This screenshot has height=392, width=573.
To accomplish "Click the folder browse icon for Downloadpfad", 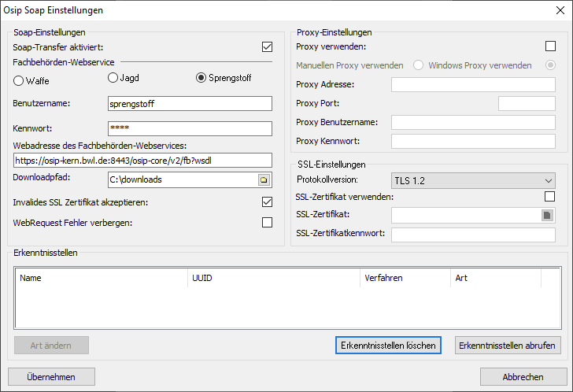I will point(264,180).
